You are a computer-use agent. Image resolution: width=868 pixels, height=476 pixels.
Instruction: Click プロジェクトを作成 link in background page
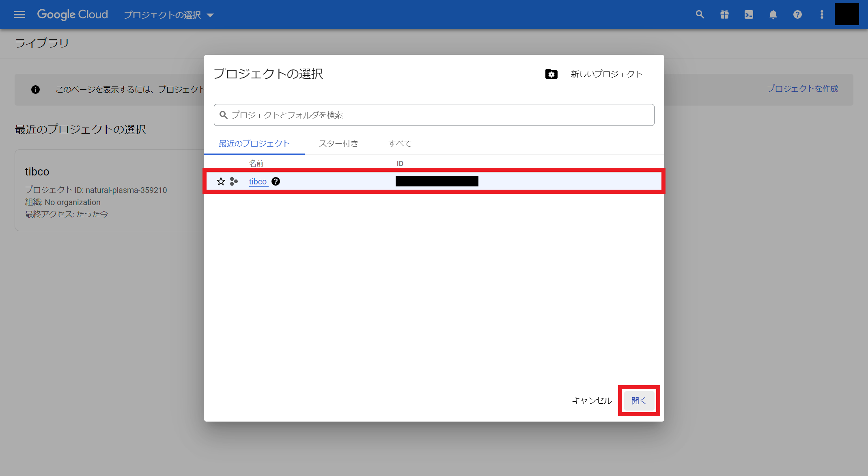click(x=802, y=89)
